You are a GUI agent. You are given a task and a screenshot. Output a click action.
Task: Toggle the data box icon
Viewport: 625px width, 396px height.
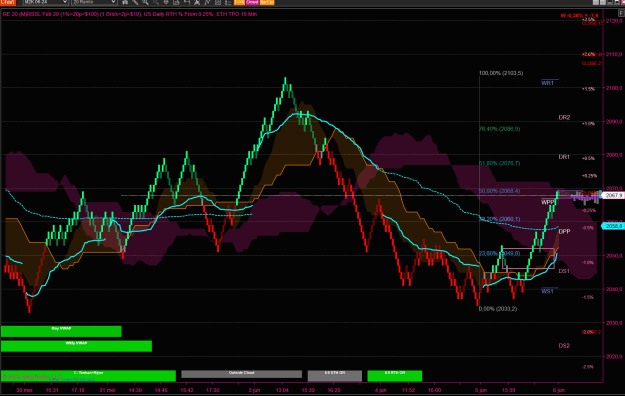pyautogui.click(x=177, y=2)
